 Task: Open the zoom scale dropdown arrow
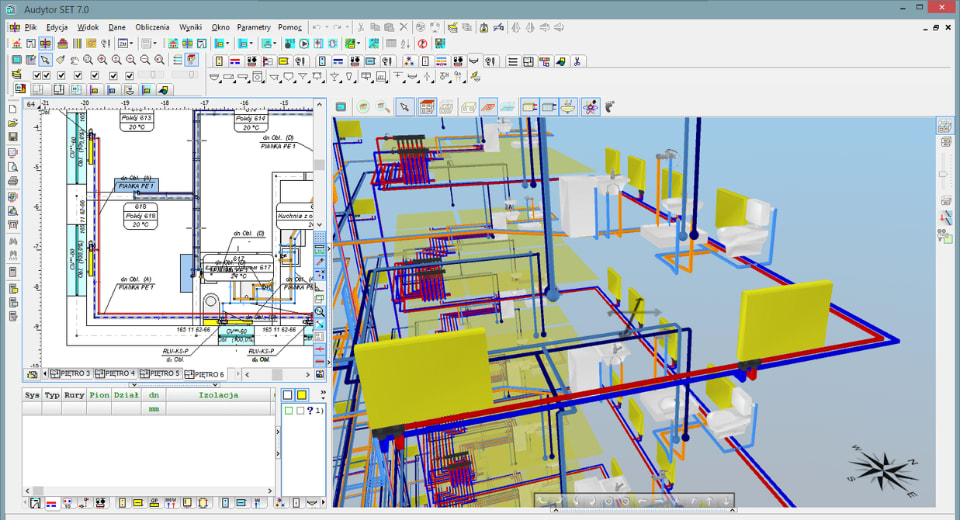(x=133, y=44)
